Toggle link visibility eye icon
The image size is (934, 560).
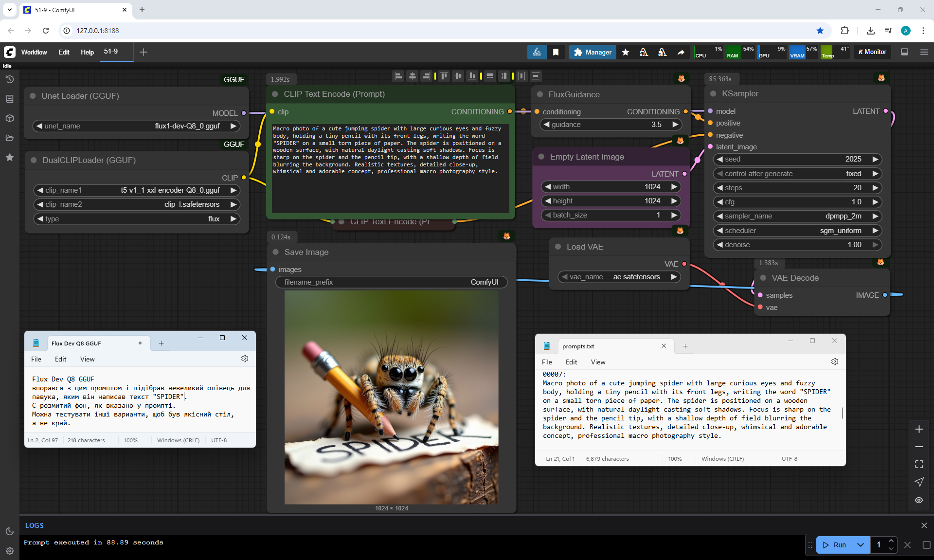point(919,500)
